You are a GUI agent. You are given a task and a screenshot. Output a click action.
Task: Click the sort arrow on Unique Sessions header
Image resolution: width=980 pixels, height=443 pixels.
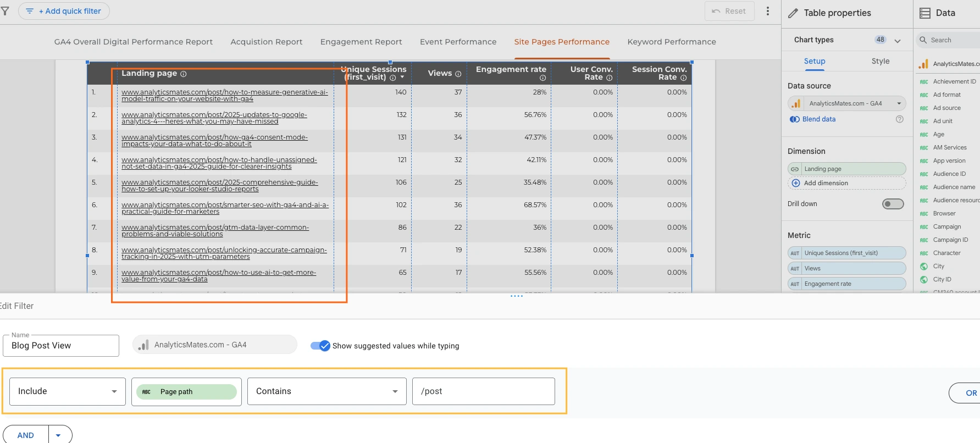(402, 77)
